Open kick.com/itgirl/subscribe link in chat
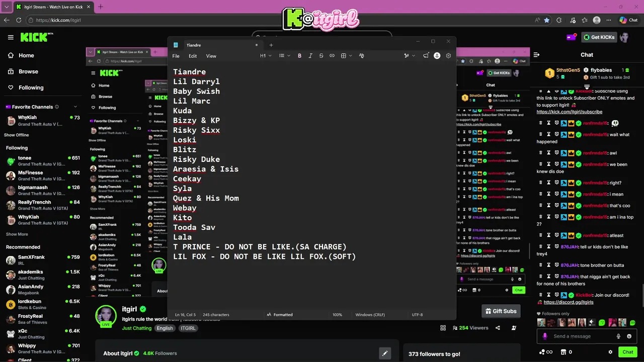Screen dimensions: 644x362 (569, 112)
